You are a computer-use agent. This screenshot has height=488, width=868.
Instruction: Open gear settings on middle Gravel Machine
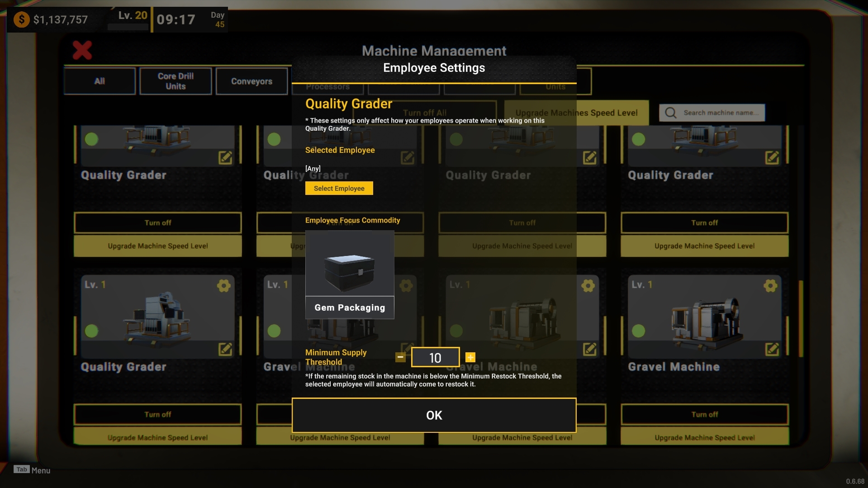588,285
